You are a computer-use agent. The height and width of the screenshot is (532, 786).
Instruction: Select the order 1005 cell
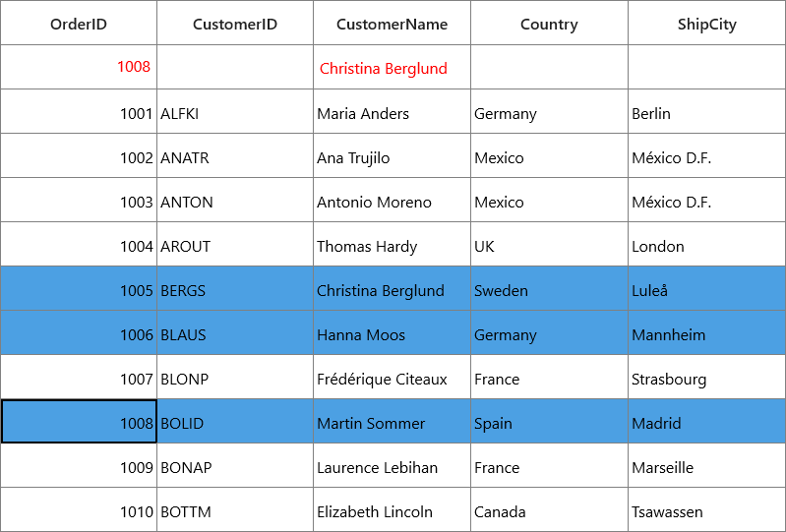click(79, 288)
